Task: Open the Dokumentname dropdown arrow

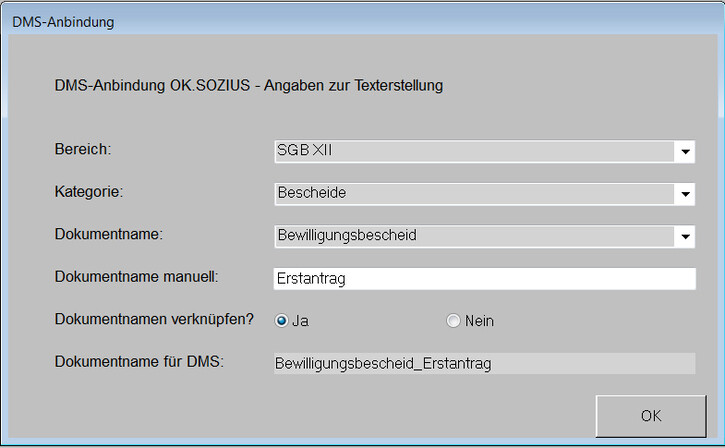Action: click(x=685, y=237)
